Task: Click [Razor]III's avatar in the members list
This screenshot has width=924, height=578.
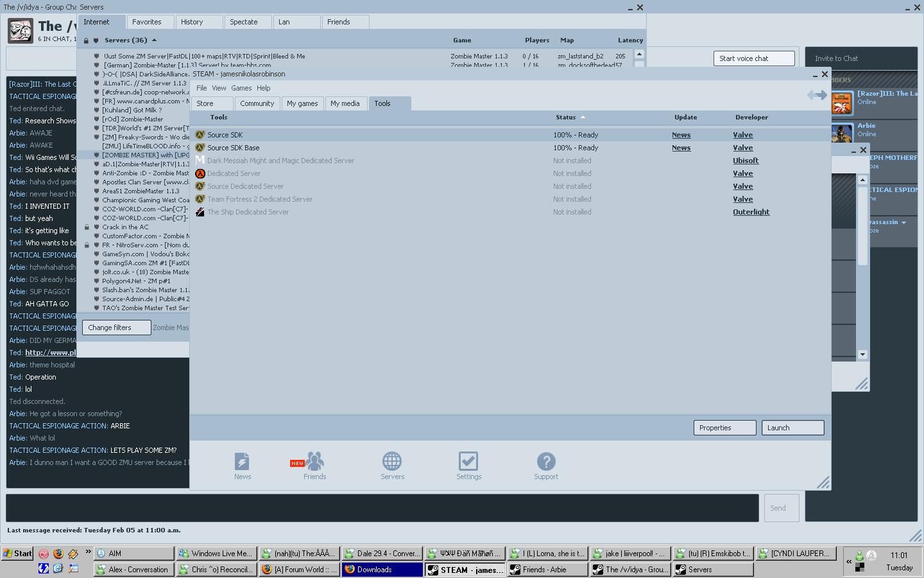Action: (842, 103)
